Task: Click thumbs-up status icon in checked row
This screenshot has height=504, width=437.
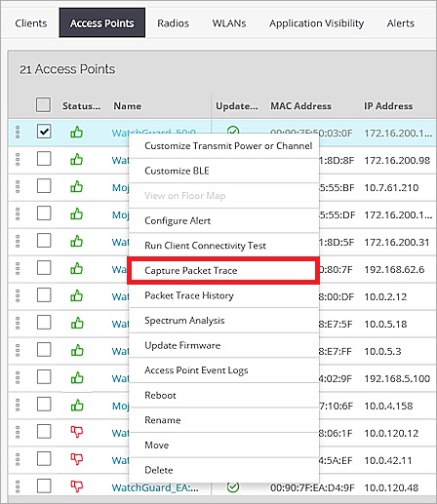Action: coord(77,133)
